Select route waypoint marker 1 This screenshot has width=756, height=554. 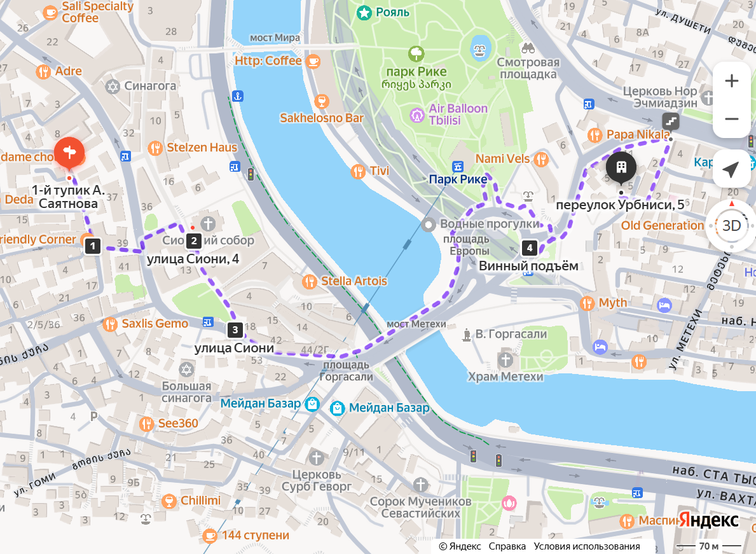tap(93, 246)
